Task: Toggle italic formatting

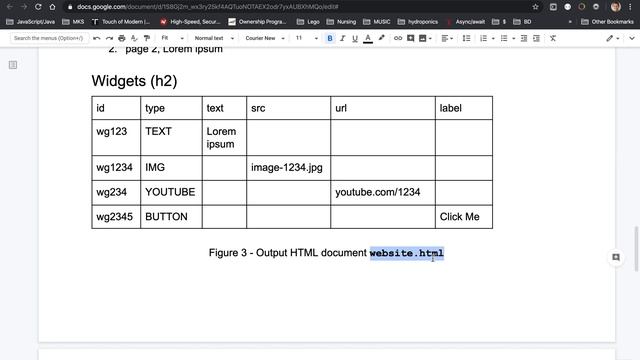Action: (342, 38)
